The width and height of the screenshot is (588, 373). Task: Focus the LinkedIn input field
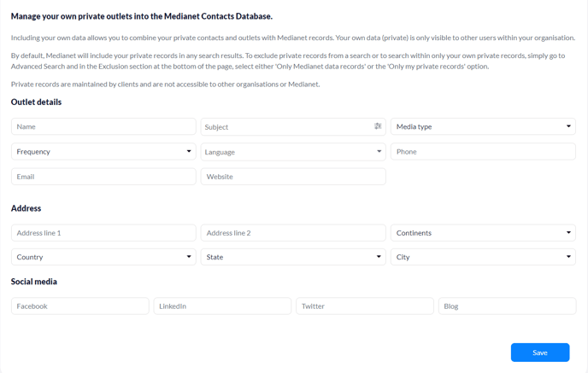[222, 306]
